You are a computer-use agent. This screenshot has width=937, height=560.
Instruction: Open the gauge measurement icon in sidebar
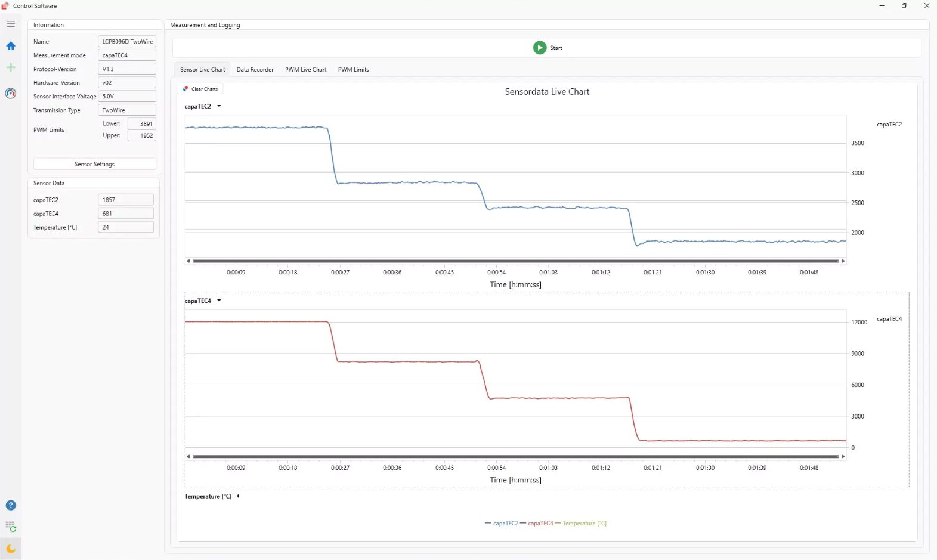coord(11,94)
